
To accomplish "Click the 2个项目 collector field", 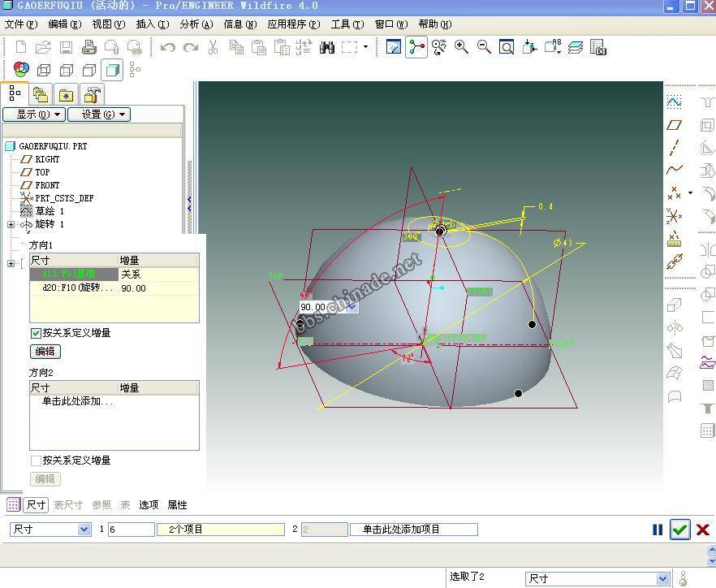I will coord(221,530).
